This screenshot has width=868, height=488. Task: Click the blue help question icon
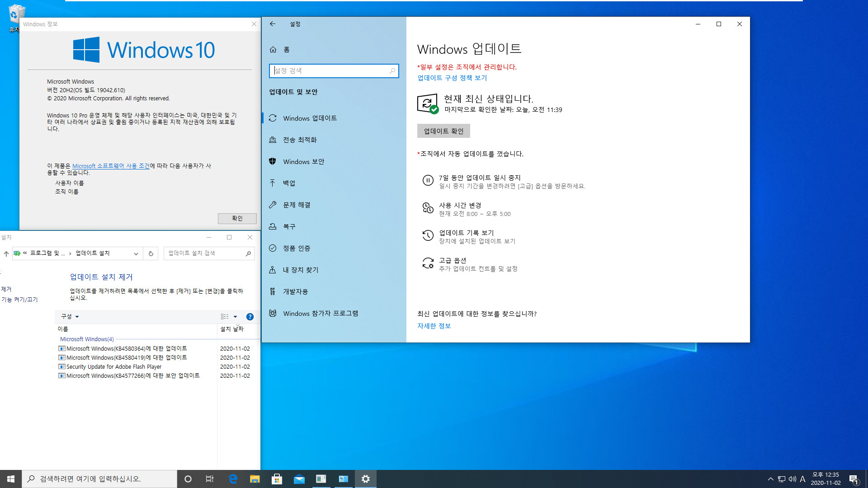pos(250,317)
